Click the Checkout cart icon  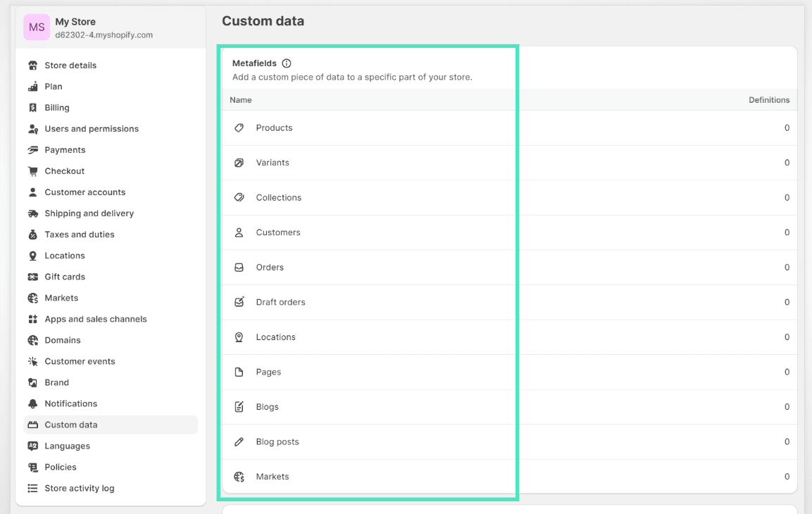(32, 170)
